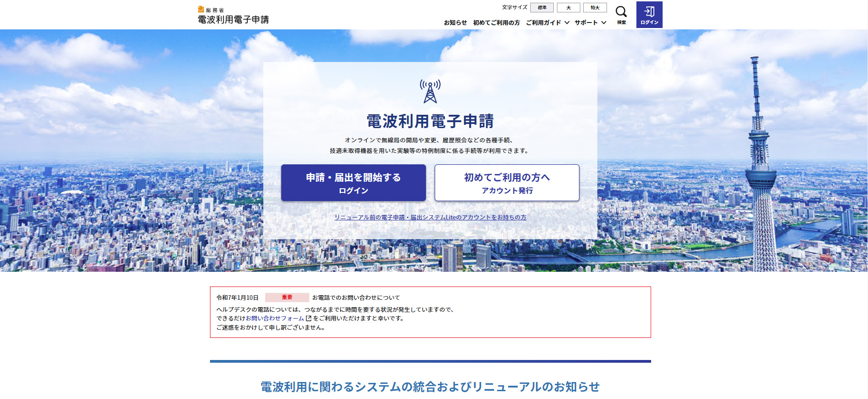Expand the サポート chevron

pos(604,22)
